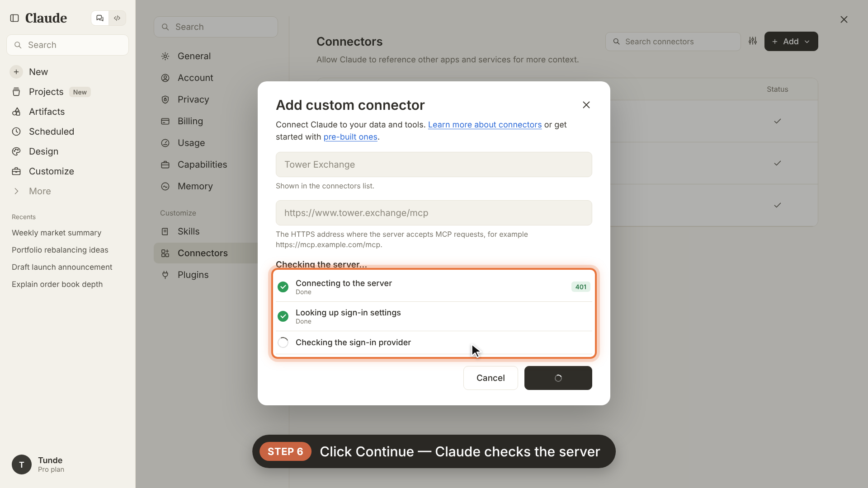Click Checking the sign-in provider row

434,343
